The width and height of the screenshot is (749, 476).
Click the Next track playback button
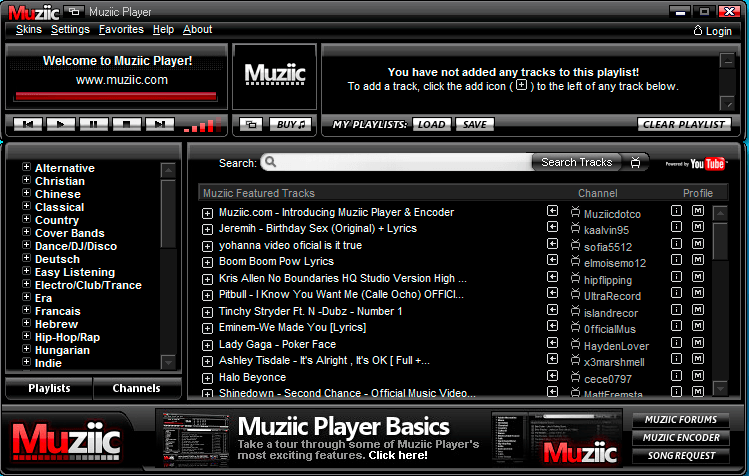[160, 124]
